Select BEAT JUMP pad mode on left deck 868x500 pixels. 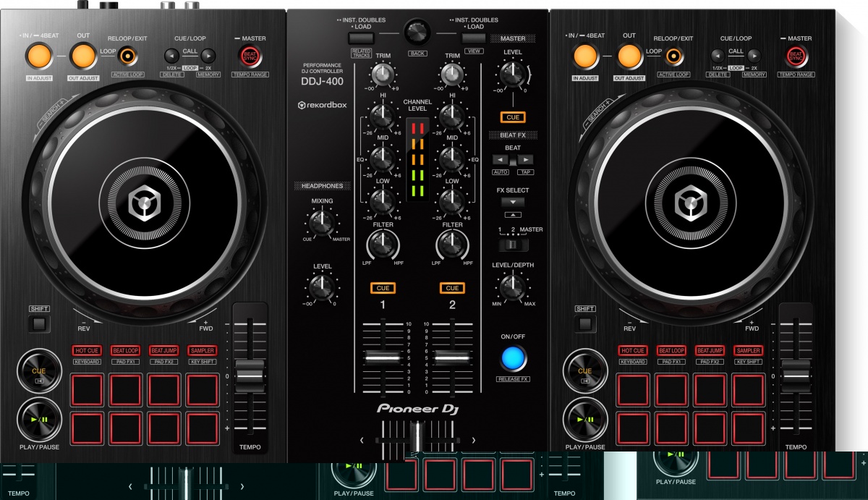coord(163,350)
